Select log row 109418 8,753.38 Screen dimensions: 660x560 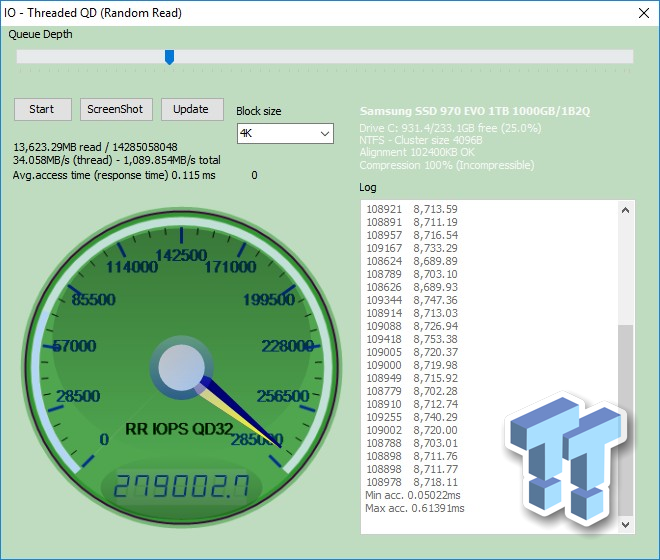click(412, 339)
